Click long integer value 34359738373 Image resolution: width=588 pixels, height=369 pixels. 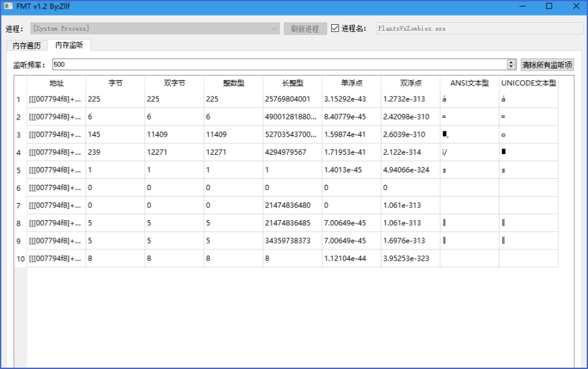pos(293,241)
